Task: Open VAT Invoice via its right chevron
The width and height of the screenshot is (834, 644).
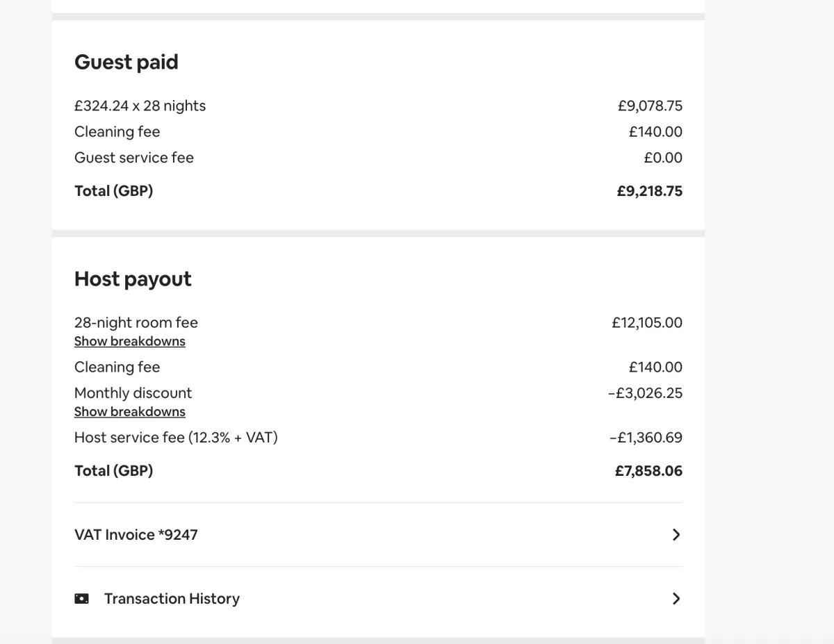Action: (x=676, y=535)
